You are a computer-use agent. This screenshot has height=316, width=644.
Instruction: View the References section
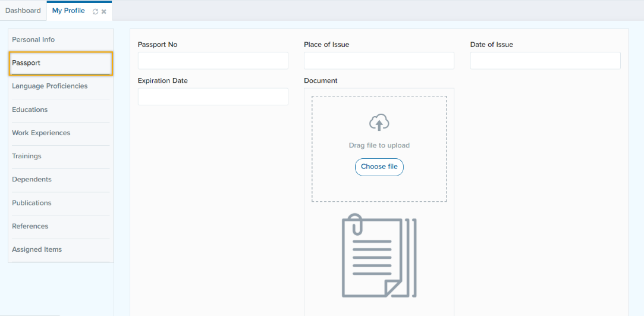pyautogui.click(x=30, y=226)
